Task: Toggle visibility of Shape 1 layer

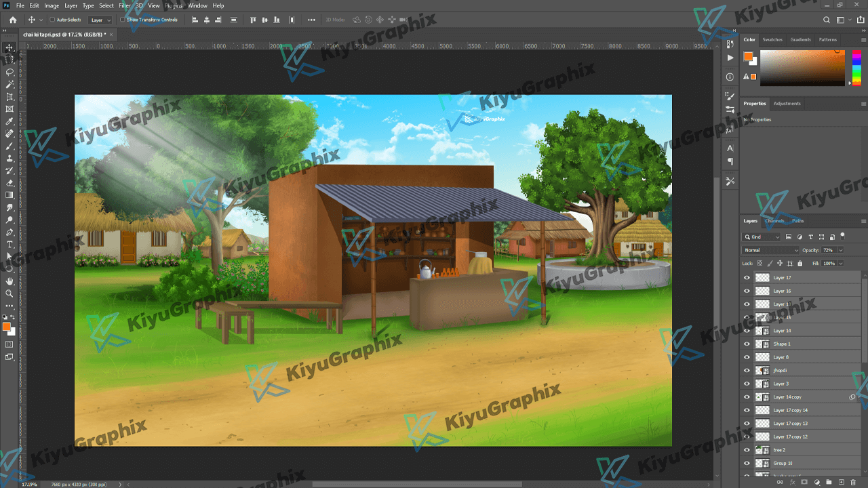Action: click(x=747, y=344)
